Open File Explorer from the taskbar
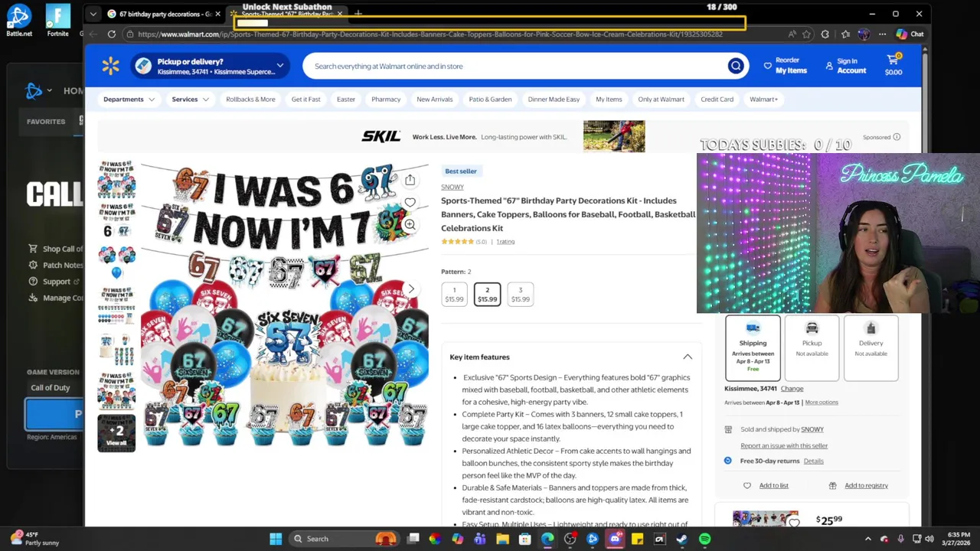Screen dimensions: 980x551 pos(502,539)
